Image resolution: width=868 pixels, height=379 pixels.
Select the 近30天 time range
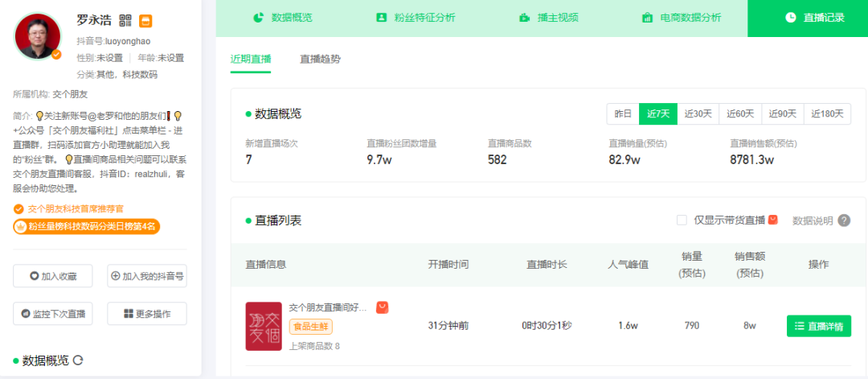coord(698,114)
